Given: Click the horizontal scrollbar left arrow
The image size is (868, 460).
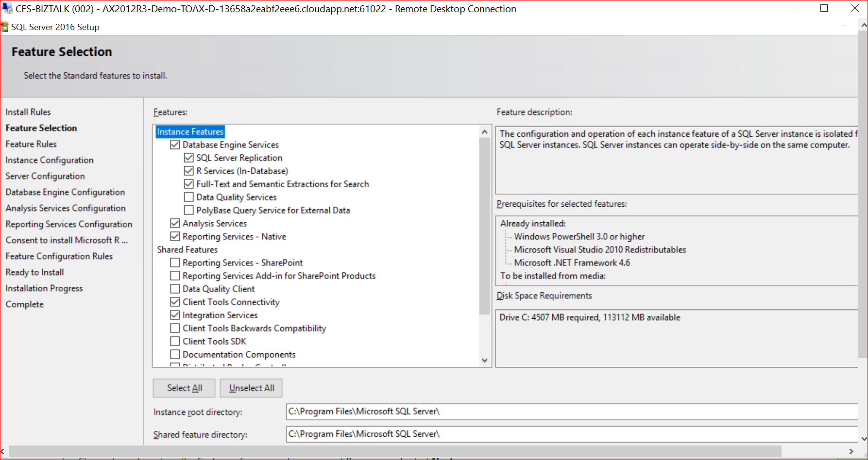Looking at the screenshot, I should click(3, 451).
